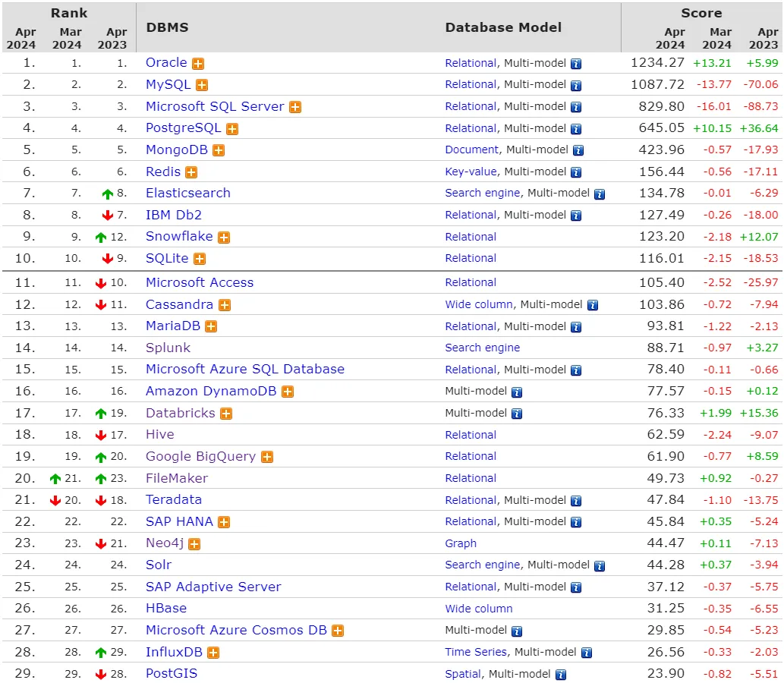Click the info icon in the Databricks row
The height and width of the screenshot is (683, 784).
(x=517, y=414)
